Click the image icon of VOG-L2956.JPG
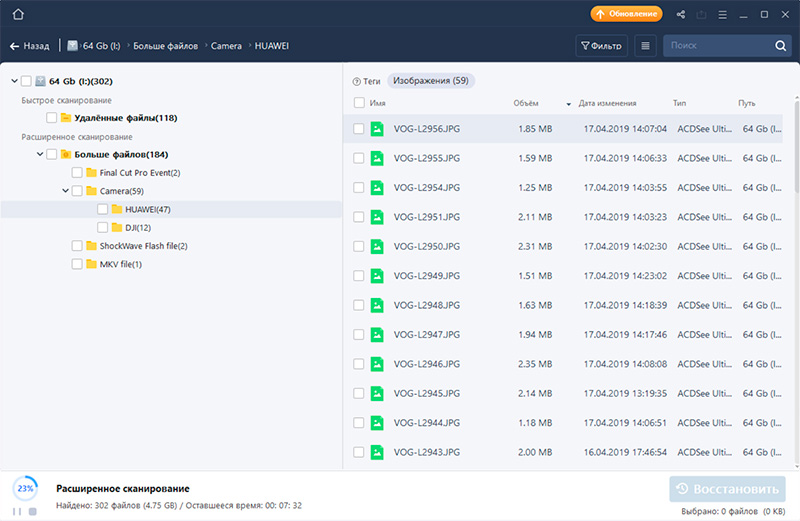 coord(377,129)
